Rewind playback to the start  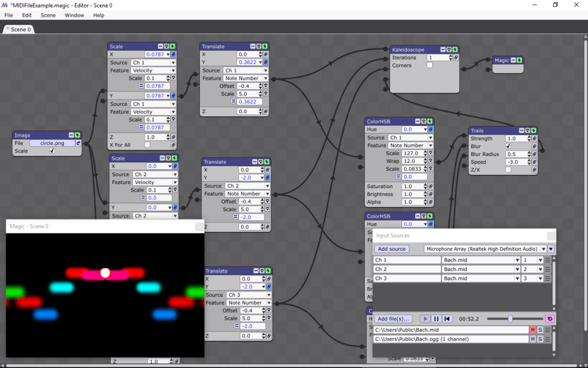(447, 319)
